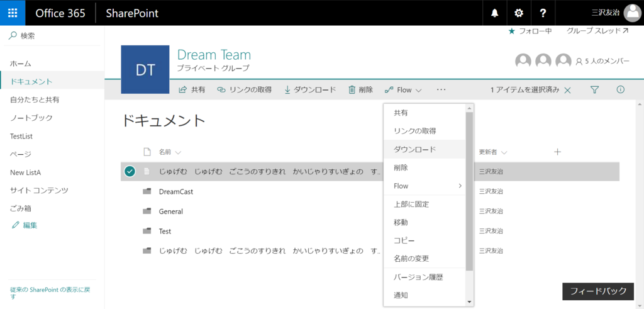
Task: Click Office 365 in the top bar
Action: click(60, 13)
